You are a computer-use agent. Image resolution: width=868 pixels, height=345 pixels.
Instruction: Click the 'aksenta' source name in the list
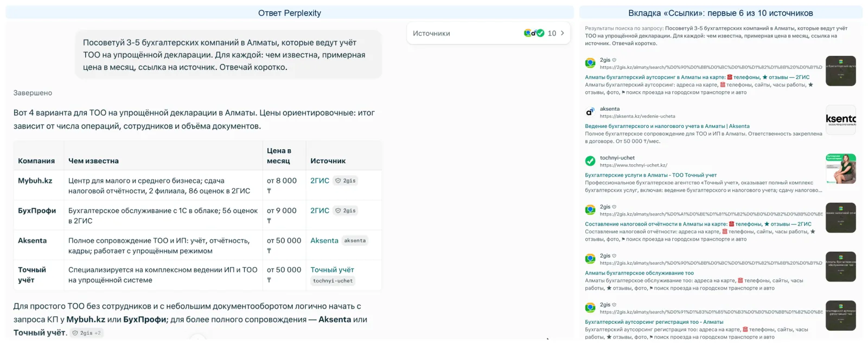point(610,109)
